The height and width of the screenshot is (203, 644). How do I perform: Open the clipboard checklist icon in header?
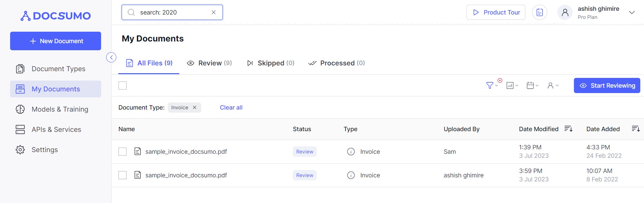click(x=540, y=12)
